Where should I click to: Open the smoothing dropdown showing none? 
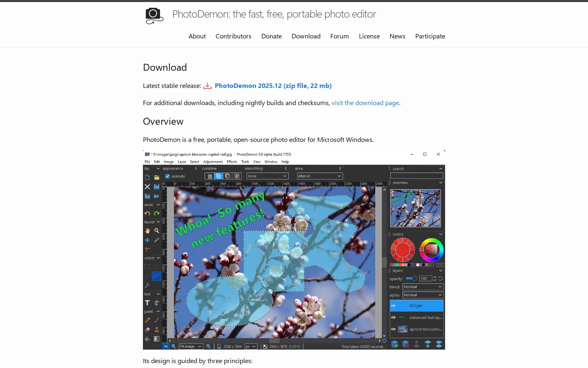pyautogui.click(x=267, y=176)
